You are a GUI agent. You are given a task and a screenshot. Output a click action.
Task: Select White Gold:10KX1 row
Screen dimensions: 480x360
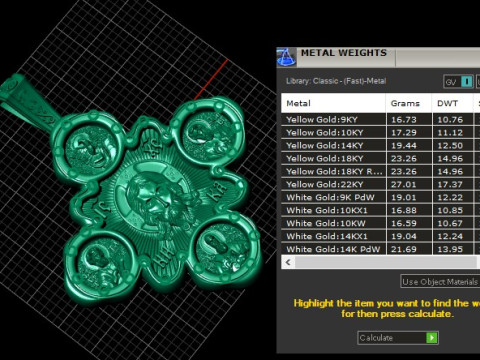381,210
